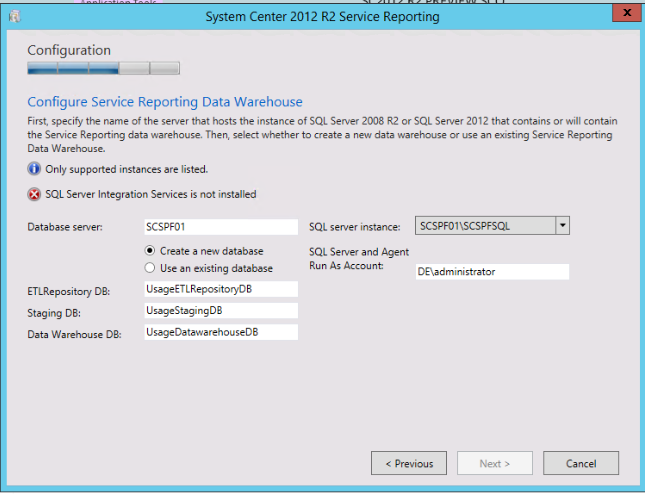Click the blue information icon
The image size is (645, 494).
pos(34,169)
